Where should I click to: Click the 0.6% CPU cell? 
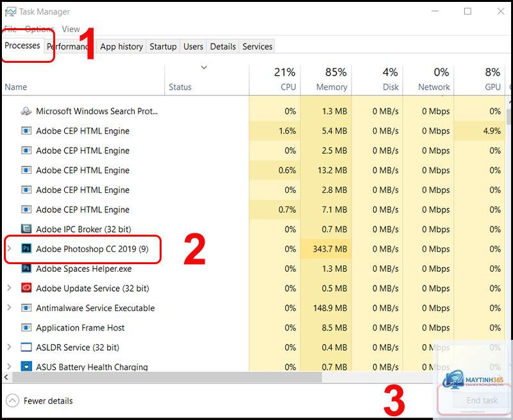[275, 170]
